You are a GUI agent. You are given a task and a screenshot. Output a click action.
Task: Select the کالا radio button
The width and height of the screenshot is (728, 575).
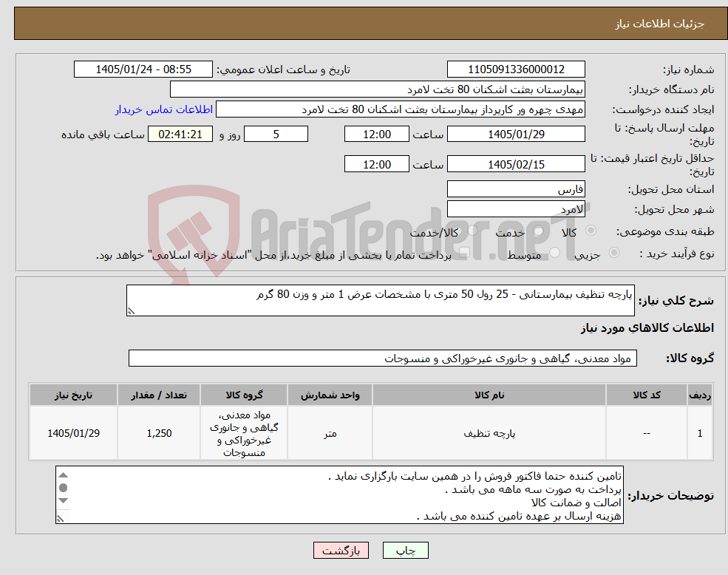tap(591, 231)
